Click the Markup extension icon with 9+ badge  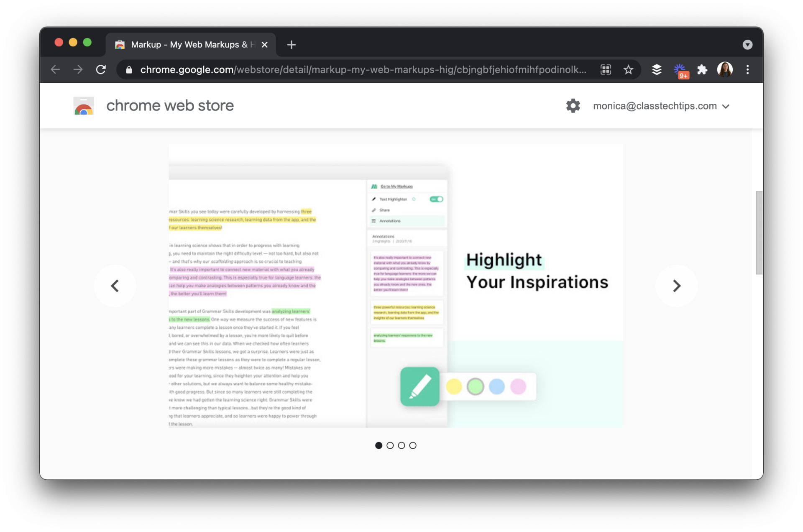(x=680, y=69)
